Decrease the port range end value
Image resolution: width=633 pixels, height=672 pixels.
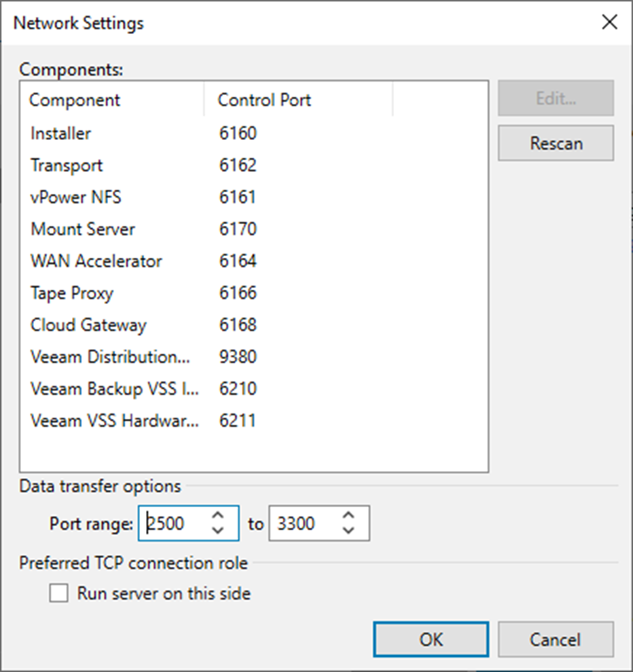348,531
